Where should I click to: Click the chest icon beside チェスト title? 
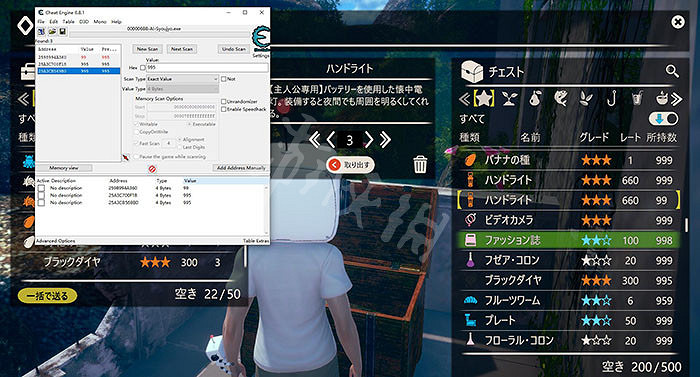tap(472, 71)
